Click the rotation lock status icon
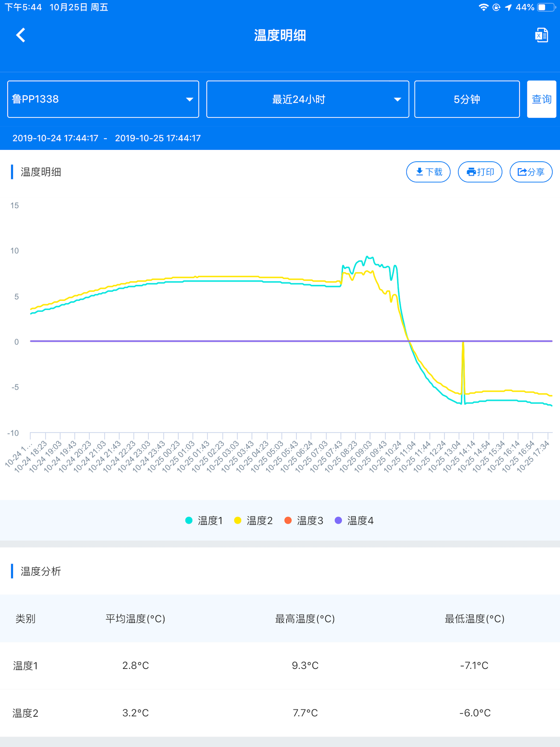Viewport: 560px width, 747px height. [496, 7]
